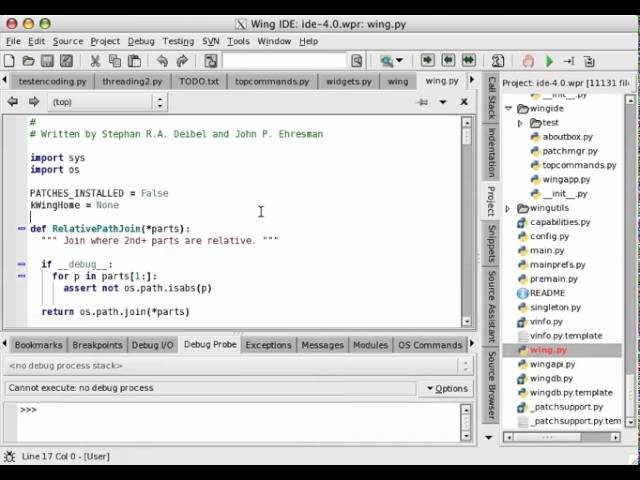Go forward in editor history arrow
Image resolution: width=640 pixels, height=480 pixels.
click(x=34, y=102)
